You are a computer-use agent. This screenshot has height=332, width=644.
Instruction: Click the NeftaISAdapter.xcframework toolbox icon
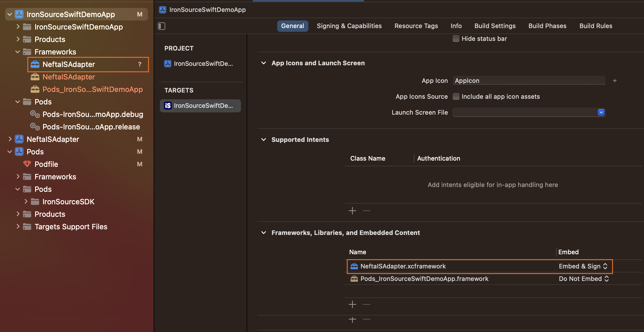(x=354, y=266)
